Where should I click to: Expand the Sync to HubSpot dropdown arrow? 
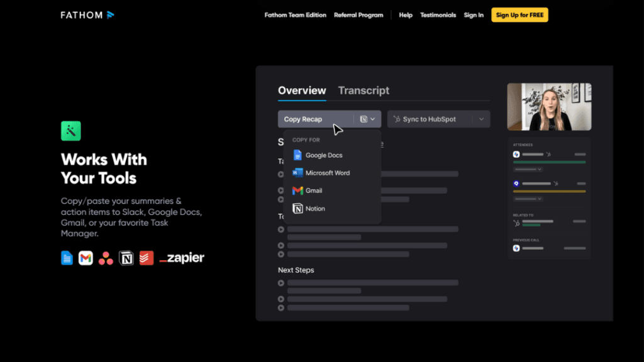481,119
